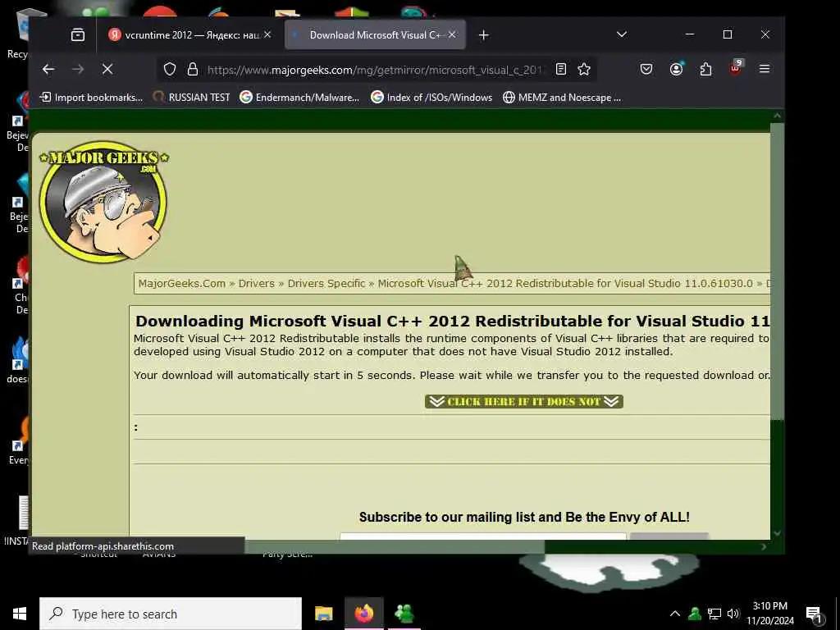Toggle reader view icon
Image resolution: width=840 pixels, height=630 pixels.
point(561,69)
